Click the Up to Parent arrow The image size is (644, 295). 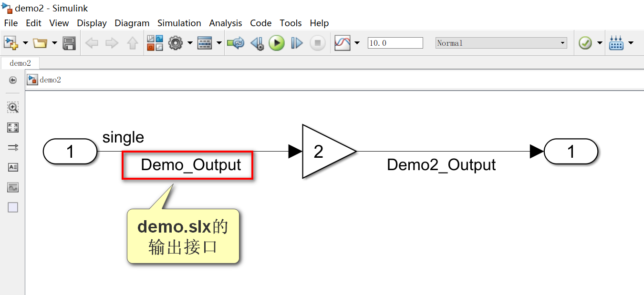point(132,43)
